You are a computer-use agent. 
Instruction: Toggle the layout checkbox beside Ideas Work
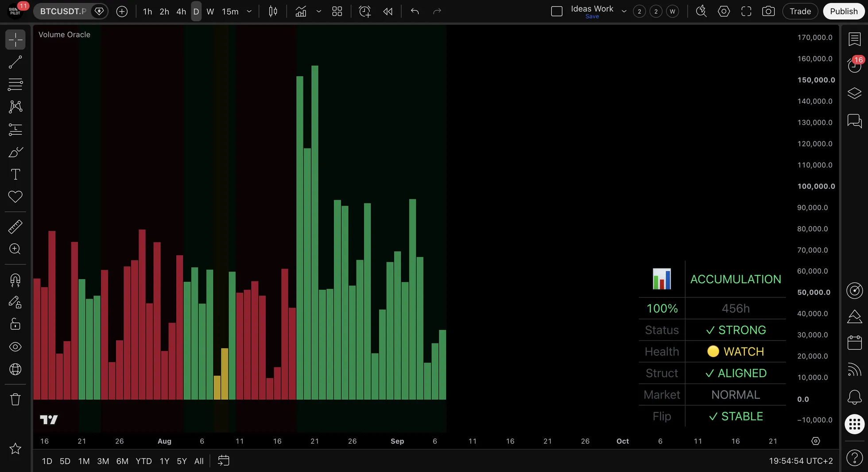557,12
